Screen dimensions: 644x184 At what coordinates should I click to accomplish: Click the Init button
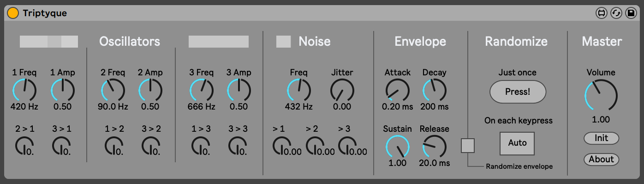(x=601, y=138)
